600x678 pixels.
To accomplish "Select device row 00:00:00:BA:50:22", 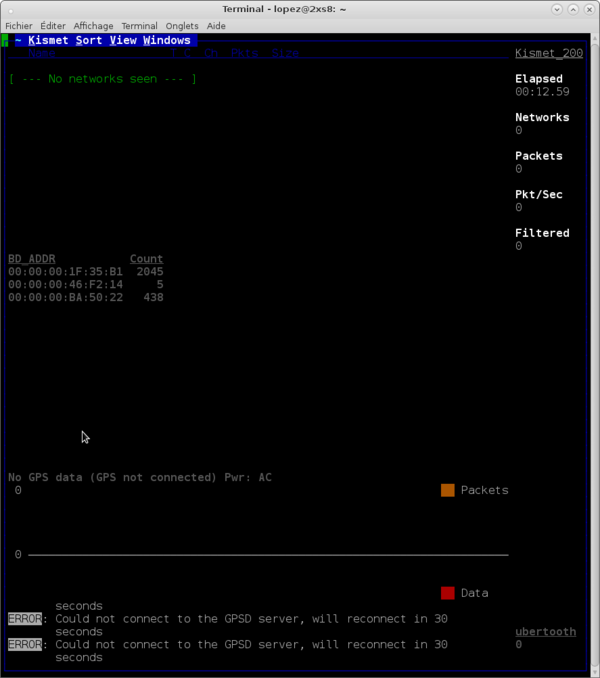I will coord(85,297).
